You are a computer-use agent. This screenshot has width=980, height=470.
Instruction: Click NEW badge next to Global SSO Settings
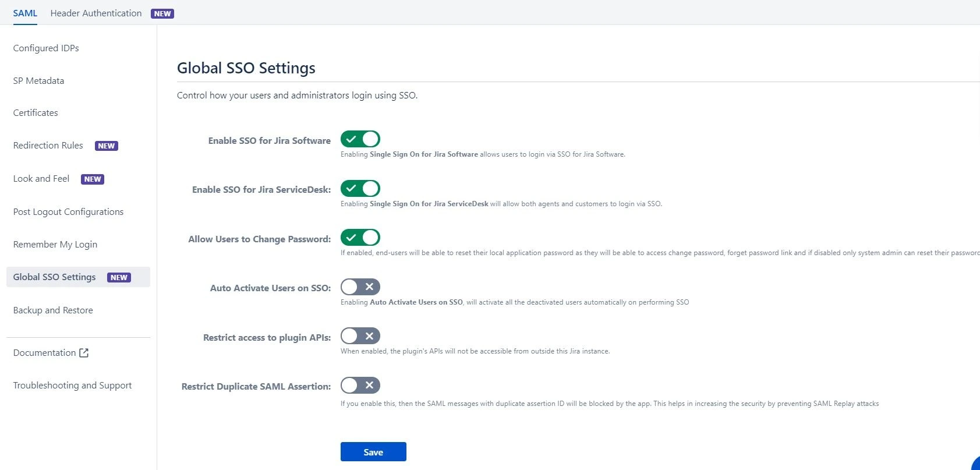click(x=119, y=278)
